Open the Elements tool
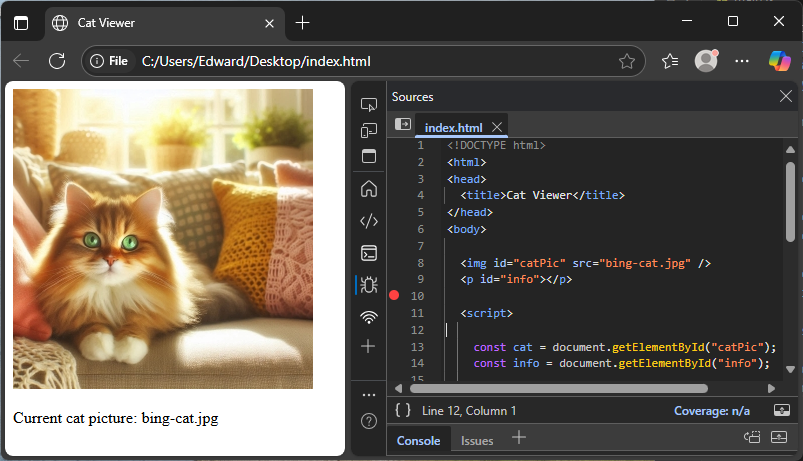 click(369, 221)
